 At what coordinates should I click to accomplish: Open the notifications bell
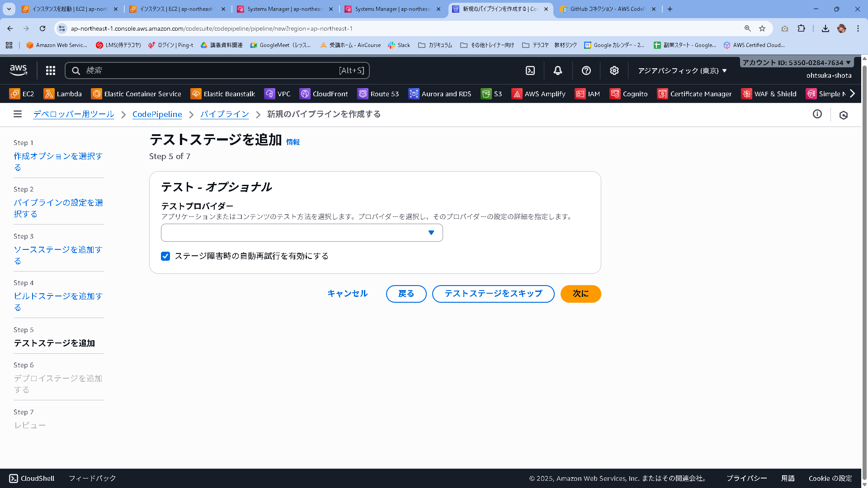point(557,70)
